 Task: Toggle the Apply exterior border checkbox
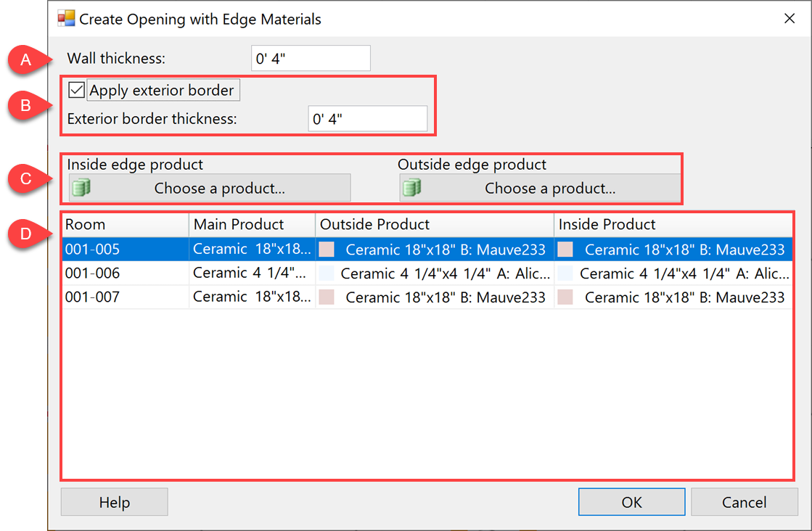pyautogui.click(x=77, y=90)
